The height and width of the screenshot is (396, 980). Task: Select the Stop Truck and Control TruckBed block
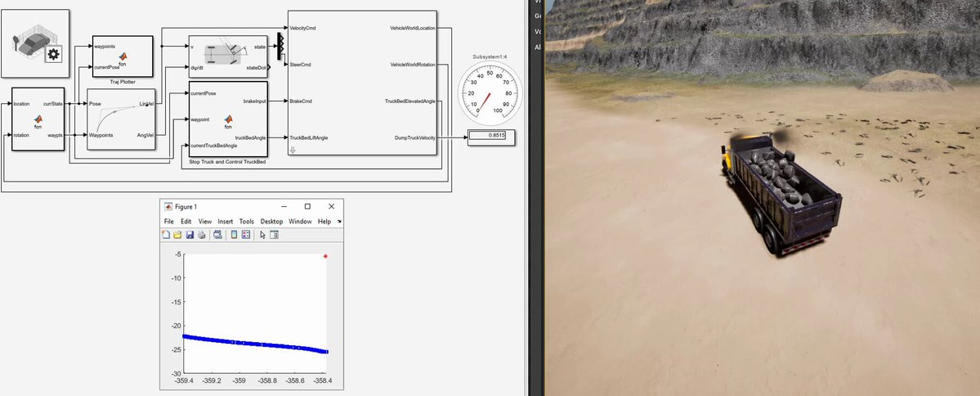tap(228, 119)
